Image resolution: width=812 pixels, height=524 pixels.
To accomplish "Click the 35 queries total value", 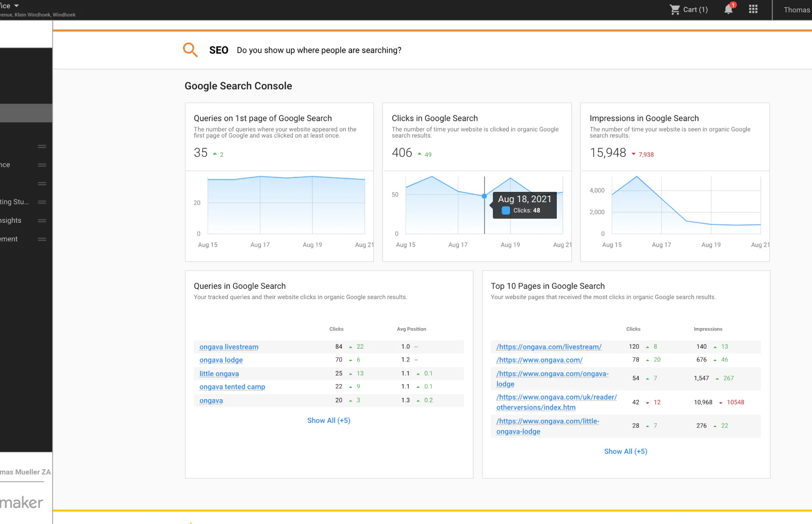I will (x=201, y=153).
